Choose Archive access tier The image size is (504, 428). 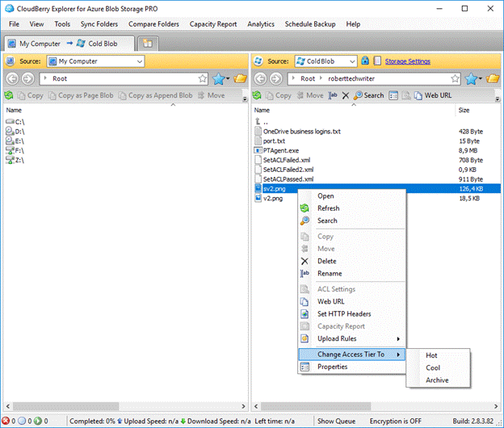point(437,380)
